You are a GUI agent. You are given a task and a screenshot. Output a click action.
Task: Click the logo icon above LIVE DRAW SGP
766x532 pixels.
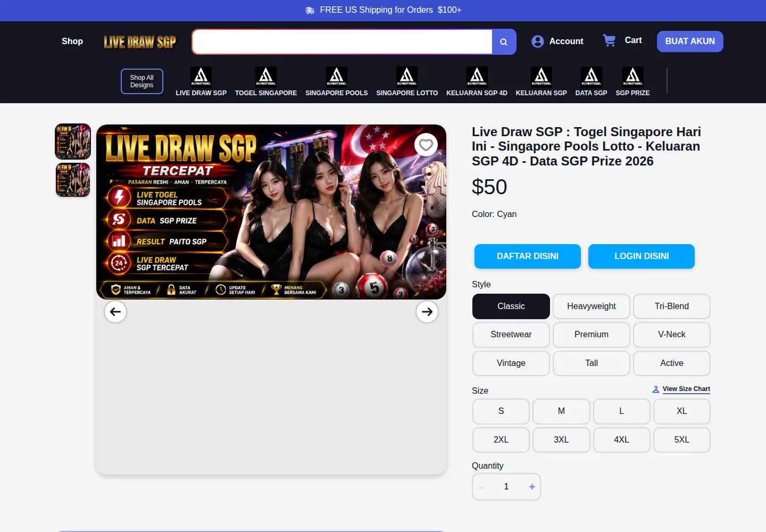tap(201, 77)
